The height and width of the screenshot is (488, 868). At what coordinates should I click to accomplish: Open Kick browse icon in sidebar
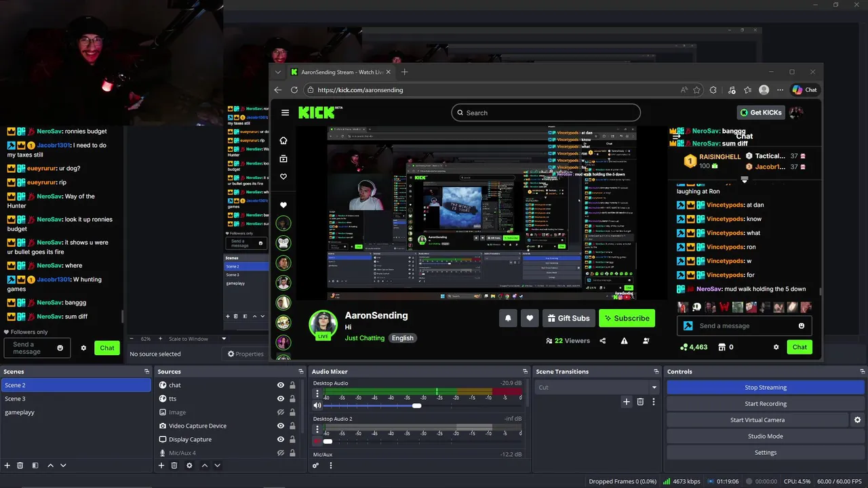(283, 159)
